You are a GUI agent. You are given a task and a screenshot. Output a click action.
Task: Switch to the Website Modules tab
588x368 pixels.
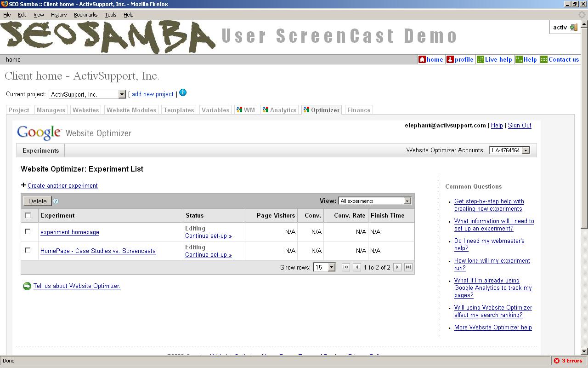[131, 110]
